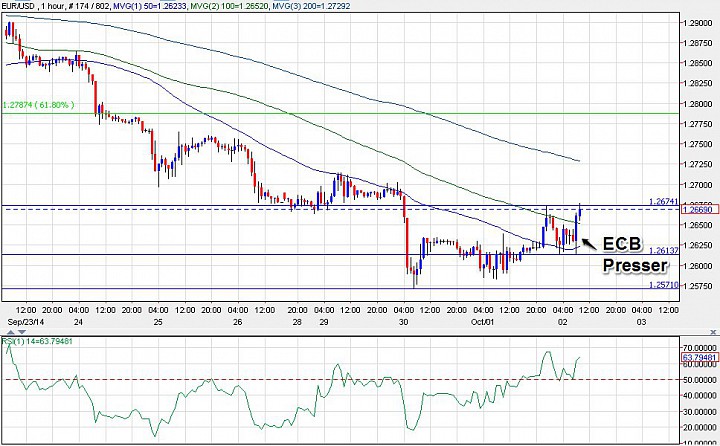Click the 1.25710 support level label
Image resolution: width=720 pixels, height=446 pixels.
pos(664,285)
